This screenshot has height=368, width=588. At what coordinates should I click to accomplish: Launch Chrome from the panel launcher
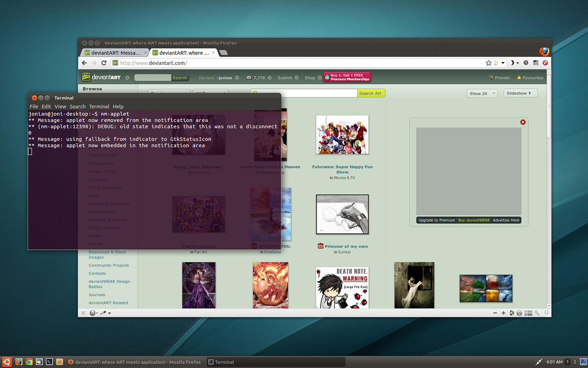click(29, 362)
